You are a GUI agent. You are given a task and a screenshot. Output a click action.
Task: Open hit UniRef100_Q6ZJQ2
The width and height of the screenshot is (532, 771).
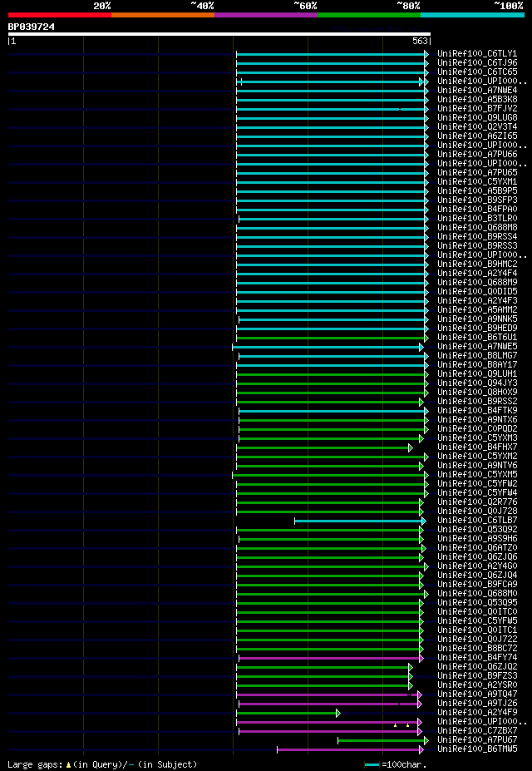point(477,667)
